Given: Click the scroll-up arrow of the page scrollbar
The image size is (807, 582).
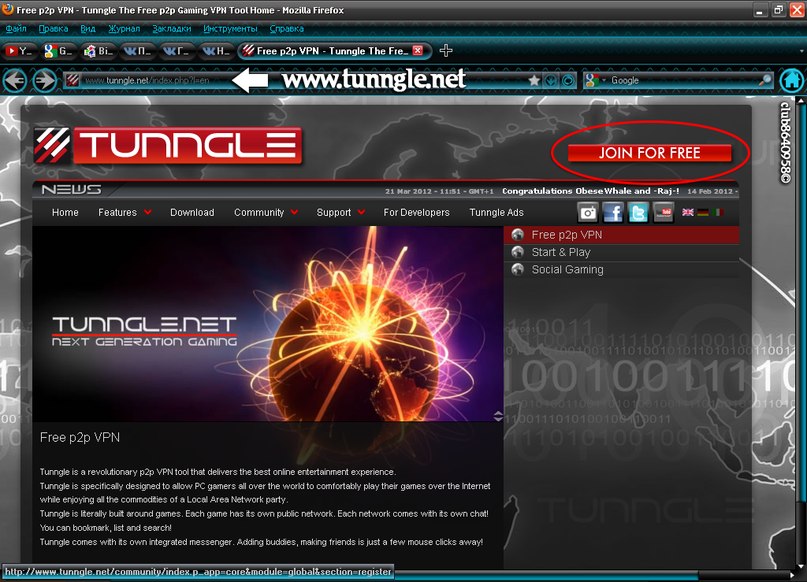Looking at the screenshot, I should point(801,99).
